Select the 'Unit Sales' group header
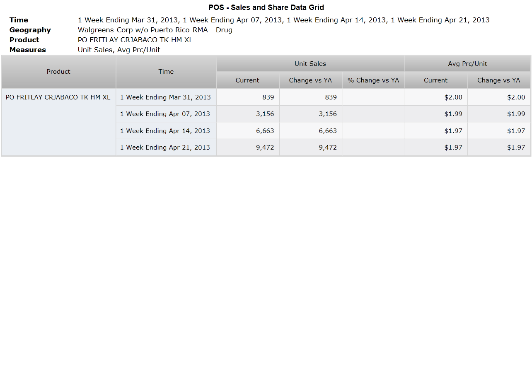This screenshot has height=392, width=532. tap(310, 64)
